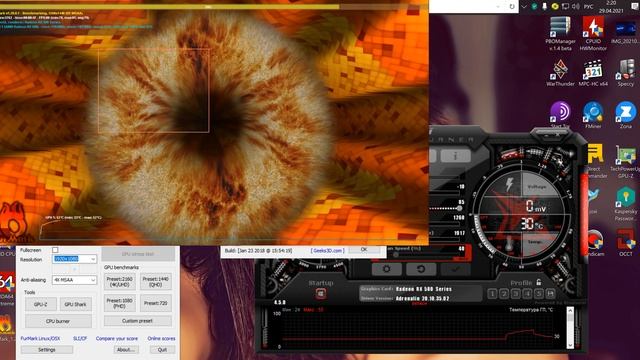Screen dimensions: 640x360
Task: Open Bandicam desktop shortcut
Action: click(595, 242)
